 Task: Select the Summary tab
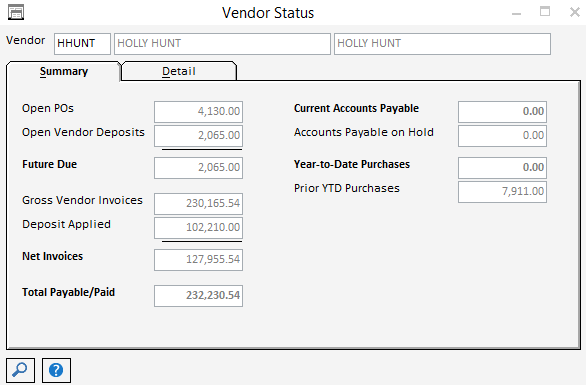tap(64, 71)
